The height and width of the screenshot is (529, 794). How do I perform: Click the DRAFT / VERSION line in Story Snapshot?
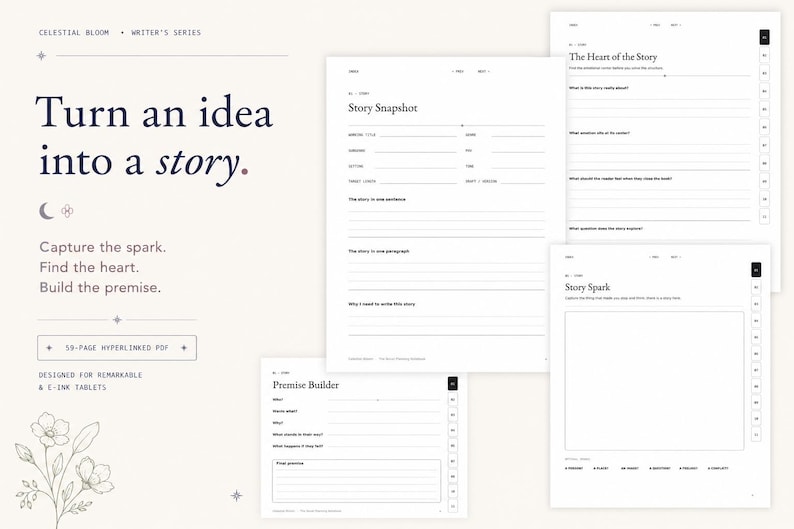pos(523,181)
